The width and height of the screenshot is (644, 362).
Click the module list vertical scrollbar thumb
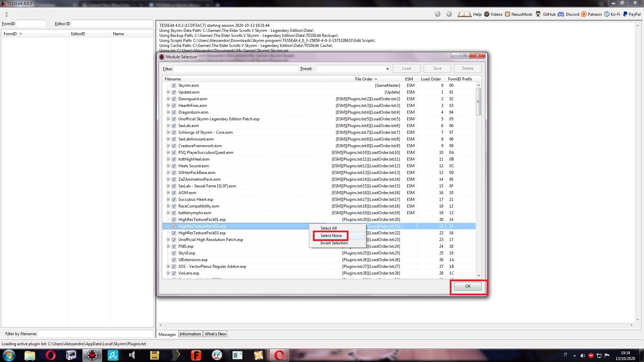tap(479, 102)
